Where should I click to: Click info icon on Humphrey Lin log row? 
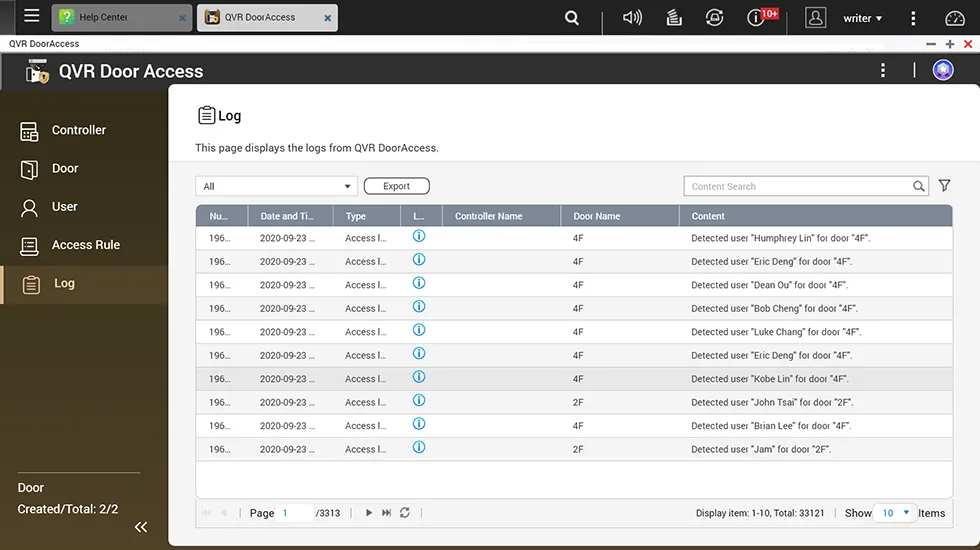pos(419,237)
